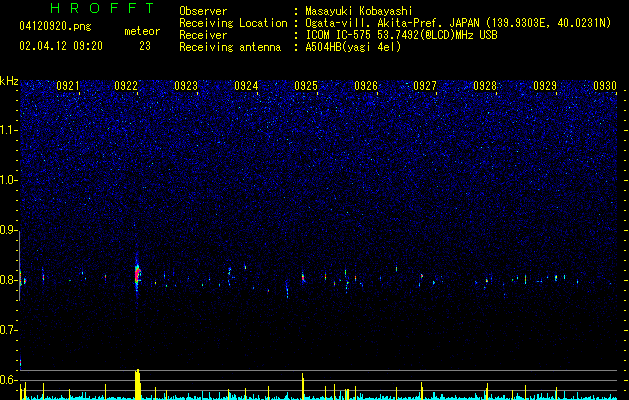Click the bright meteor echo near 0922
Screen dimensions: 629x400
click(137, 274)
